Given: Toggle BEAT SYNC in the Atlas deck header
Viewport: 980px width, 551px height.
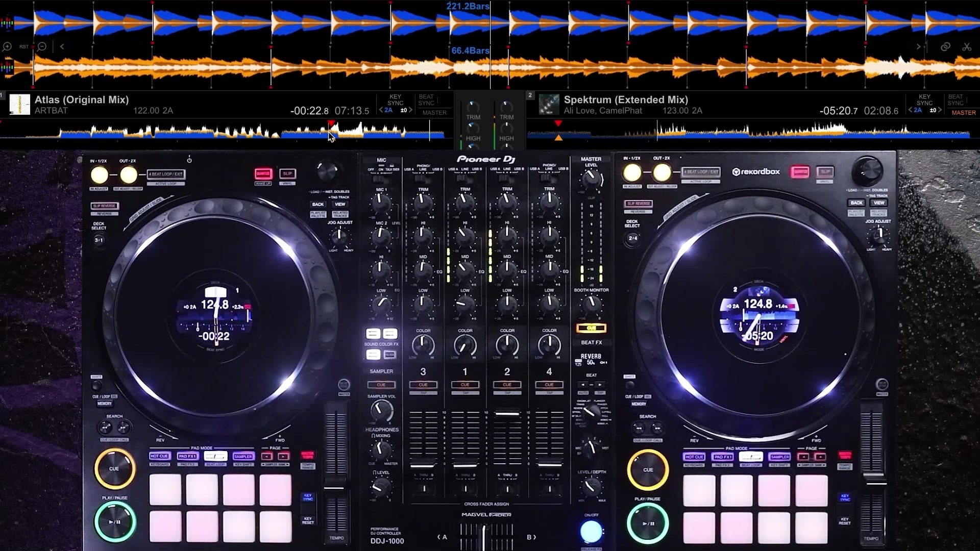Looking at the screenshot, I should [x=426, y=99].
